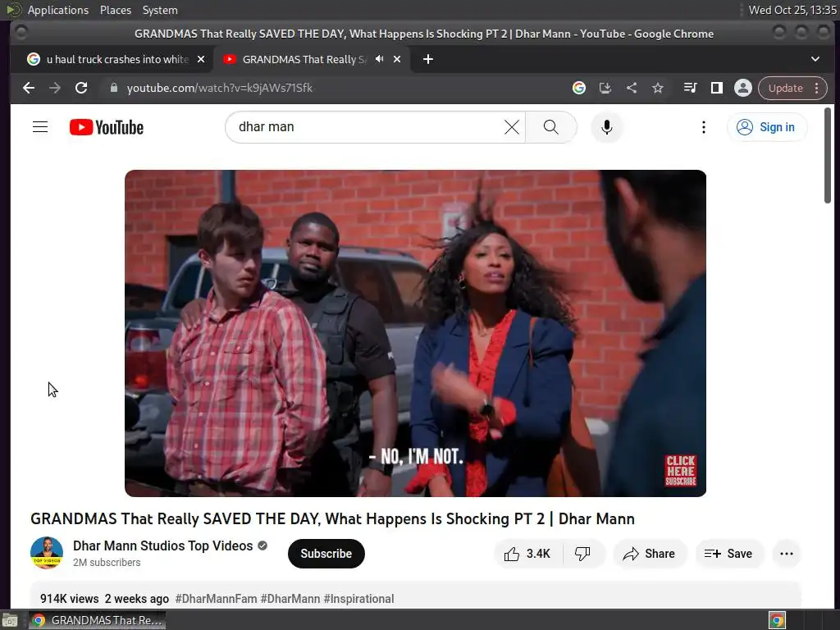
Task: Click the address bar URL
Action: tap(220, 88)
